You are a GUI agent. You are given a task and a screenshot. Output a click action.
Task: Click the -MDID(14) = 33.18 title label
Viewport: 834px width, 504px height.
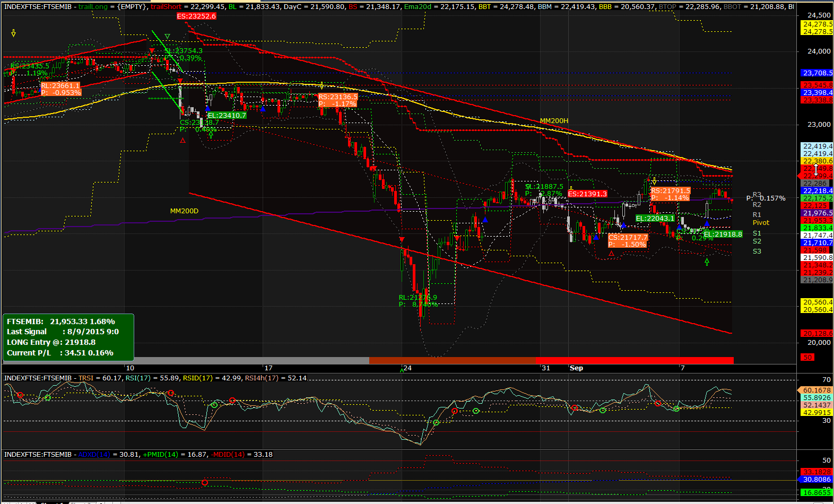242,455
